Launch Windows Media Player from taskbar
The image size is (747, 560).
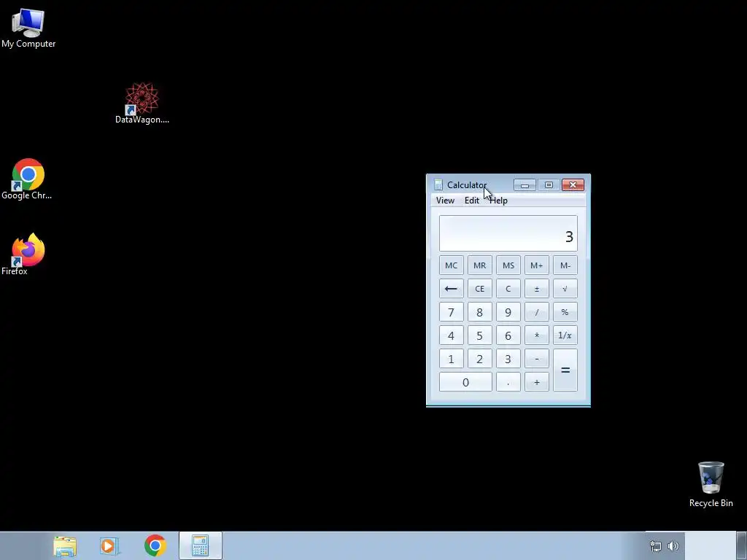tap(109, 545)
